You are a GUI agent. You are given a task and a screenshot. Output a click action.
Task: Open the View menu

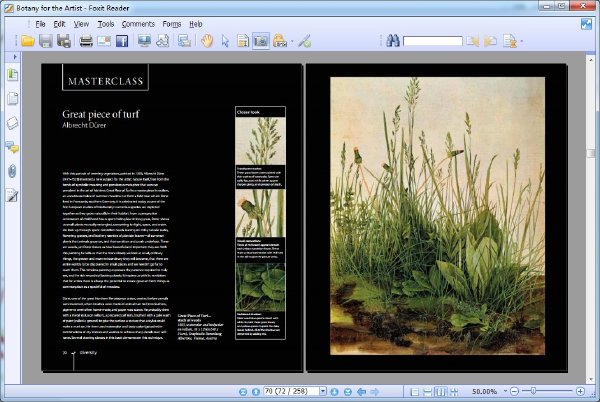click(81, 24)
